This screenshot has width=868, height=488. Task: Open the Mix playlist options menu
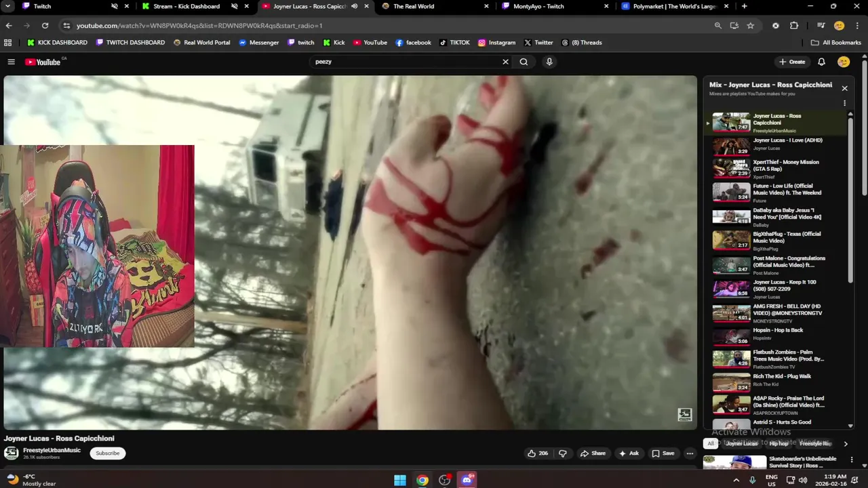[844, 103]
